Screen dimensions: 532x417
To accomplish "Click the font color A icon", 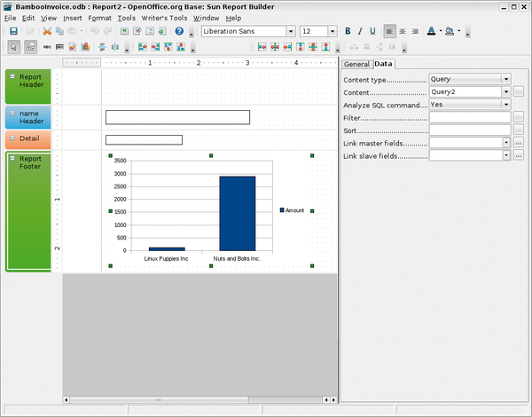I will coord(430,31).
